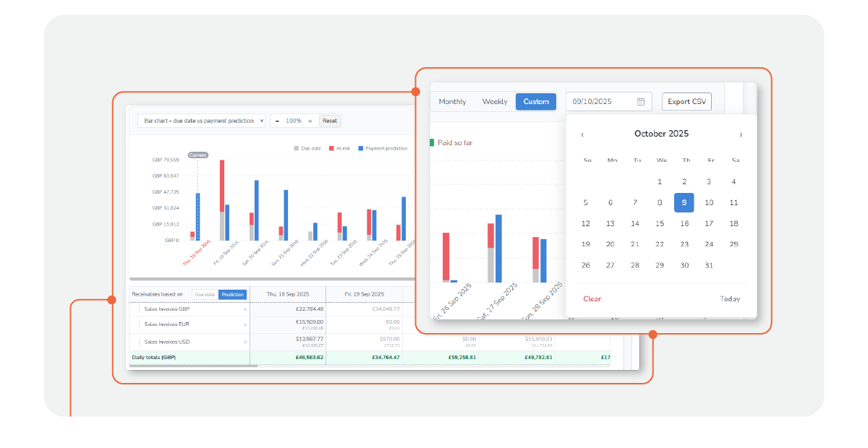Click the dot beside Sales Invoices GBP
Screen dimensions: 868x448
(x=245, y=309)
